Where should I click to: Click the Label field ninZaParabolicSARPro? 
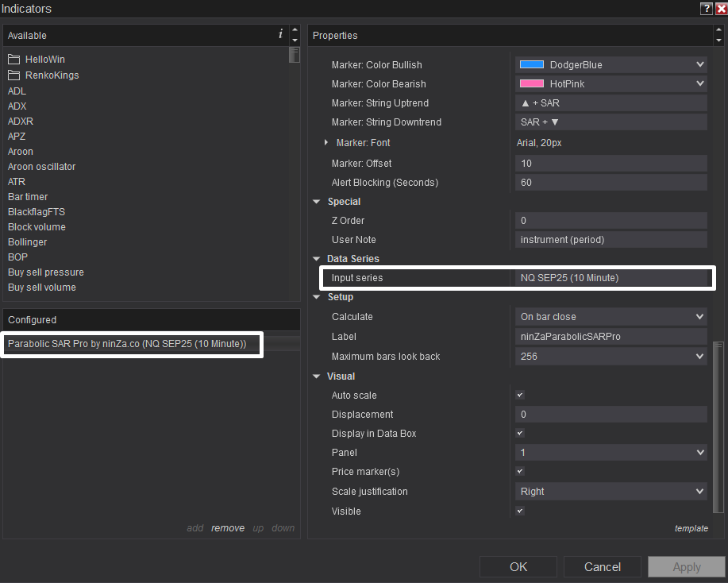[x=611, y=336]
